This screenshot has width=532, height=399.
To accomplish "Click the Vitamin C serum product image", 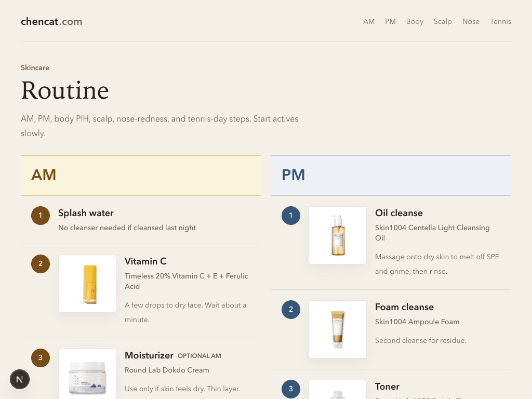I will click(87, 284).
